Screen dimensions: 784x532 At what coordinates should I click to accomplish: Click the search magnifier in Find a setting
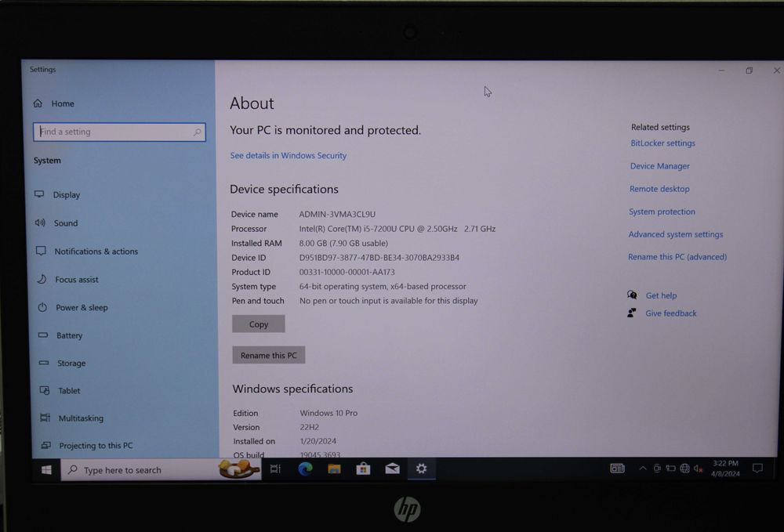pos(197,132)
